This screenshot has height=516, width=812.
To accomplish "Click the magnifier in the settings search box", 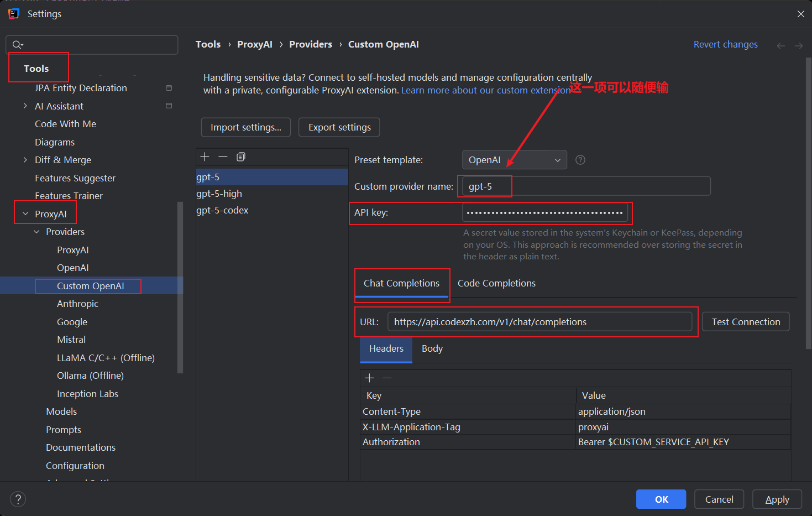I will [17, 44].
